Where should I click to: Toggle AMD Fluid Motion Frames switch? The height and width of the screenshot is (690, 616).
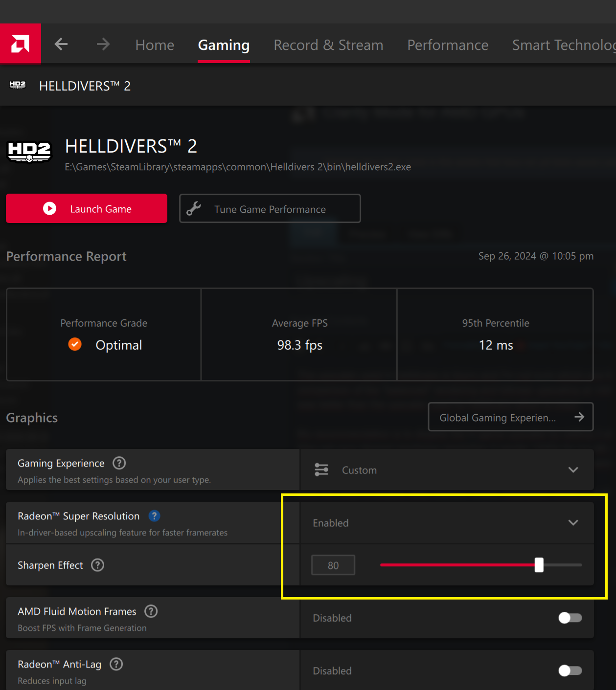(x=570, y=618)
